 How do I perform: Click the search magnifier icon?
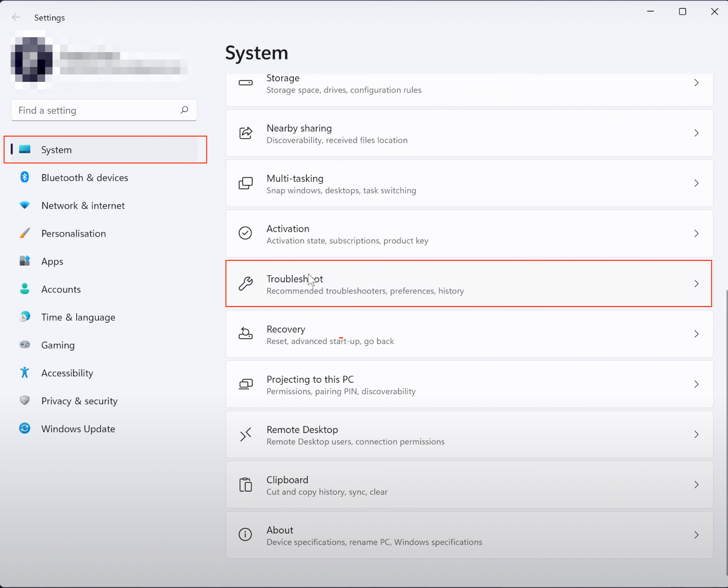(x=185, y=110)
